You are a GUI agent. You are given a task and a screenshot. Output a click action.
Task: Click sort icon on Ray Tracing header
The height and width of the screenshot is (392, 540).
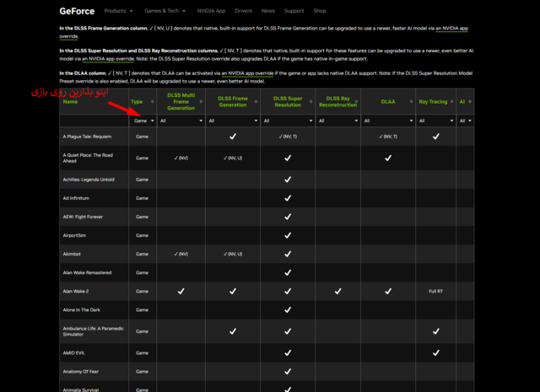pos(452,101)
